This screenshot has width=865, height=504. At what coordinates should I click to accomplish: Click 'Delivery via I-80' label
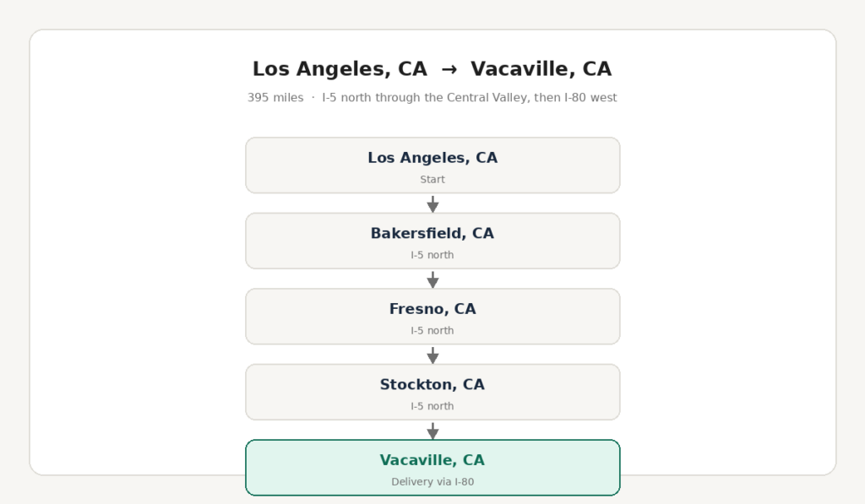tap(432, 481)
